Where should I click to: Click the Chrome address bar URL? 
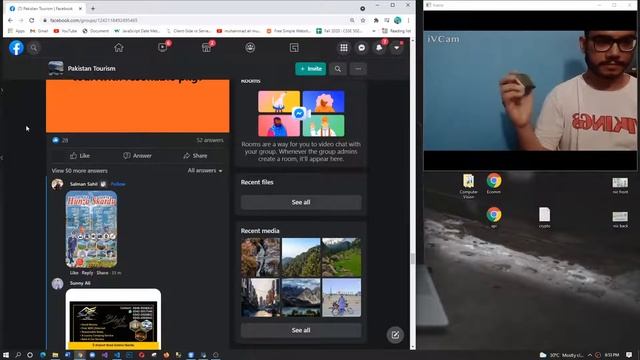[93, 20]
